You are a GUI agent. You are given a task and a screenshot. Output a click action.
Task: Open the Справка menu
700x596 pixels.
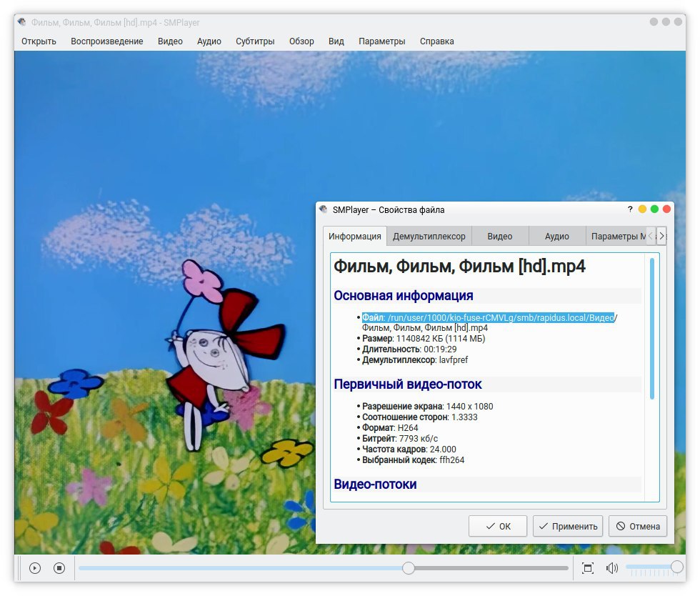click(x=436, y=41)
